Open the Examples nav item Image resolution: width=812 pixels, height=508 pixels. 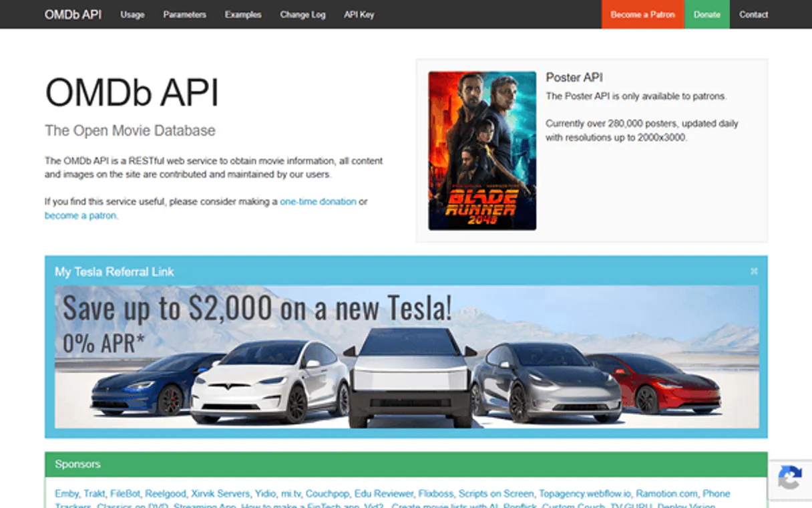click(243, 15)
